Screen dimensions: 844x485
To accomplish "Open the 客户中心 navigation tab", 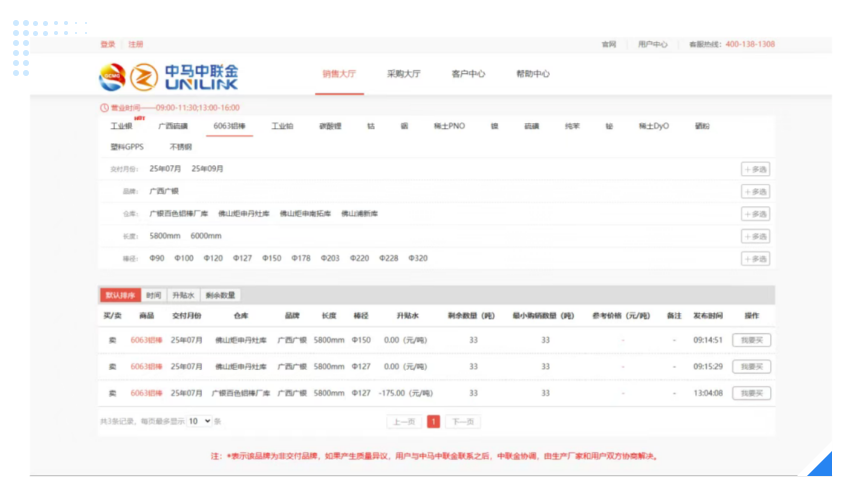I will [468, 74].
